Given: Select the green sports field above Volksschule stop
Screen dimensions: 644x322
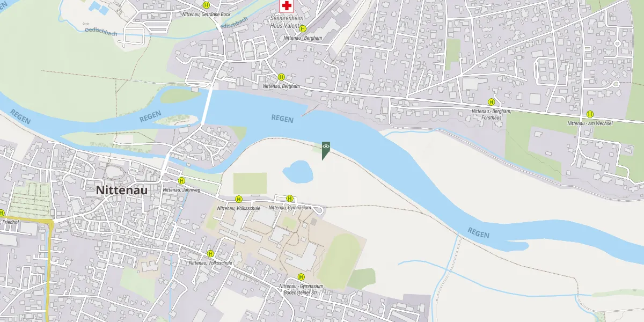Looking at the screenshot, I should point(250,183).
